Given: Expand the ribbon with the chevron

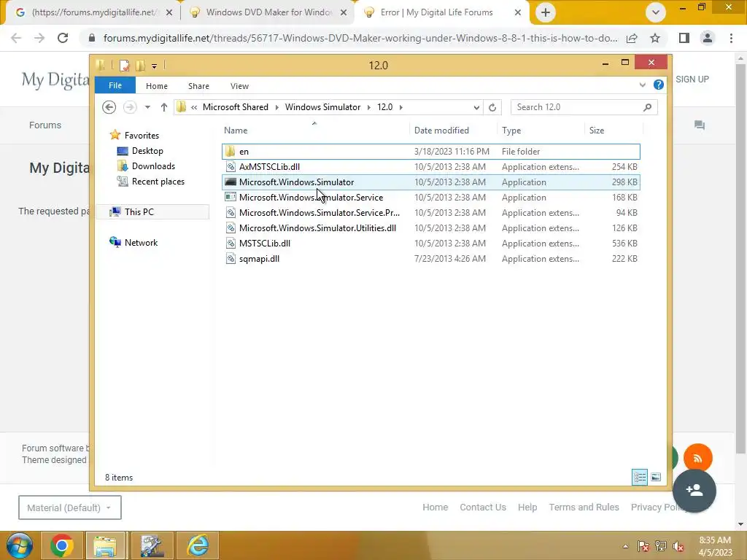Looking at the screenshot, I should point(642,85).
